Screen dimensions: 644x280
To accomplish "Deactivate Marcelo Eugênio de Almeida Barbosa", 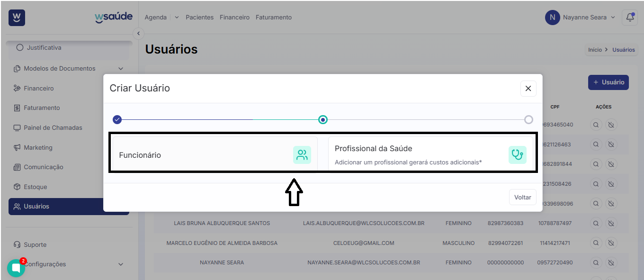I will pos(611,243).
